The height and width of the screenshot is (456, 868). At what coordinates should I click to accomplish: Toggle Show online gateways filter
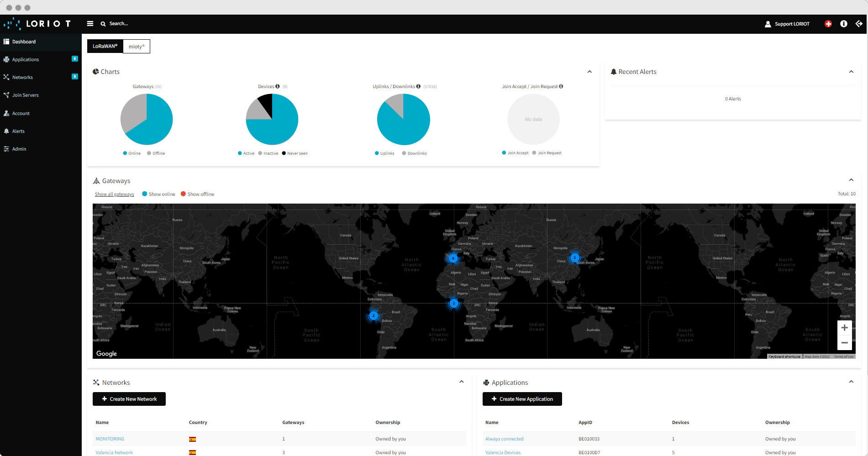point(158,194)
